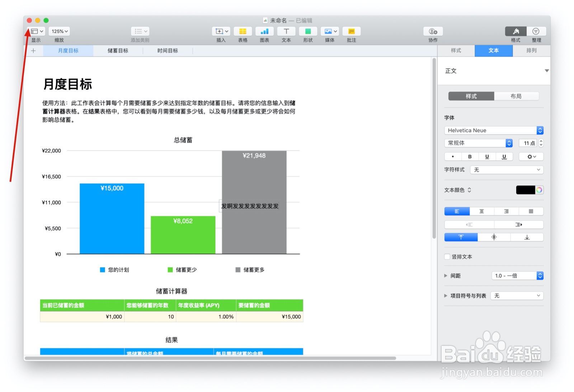Insert a text box via the 文本 icon
The image size is (574, 392).
286,32
